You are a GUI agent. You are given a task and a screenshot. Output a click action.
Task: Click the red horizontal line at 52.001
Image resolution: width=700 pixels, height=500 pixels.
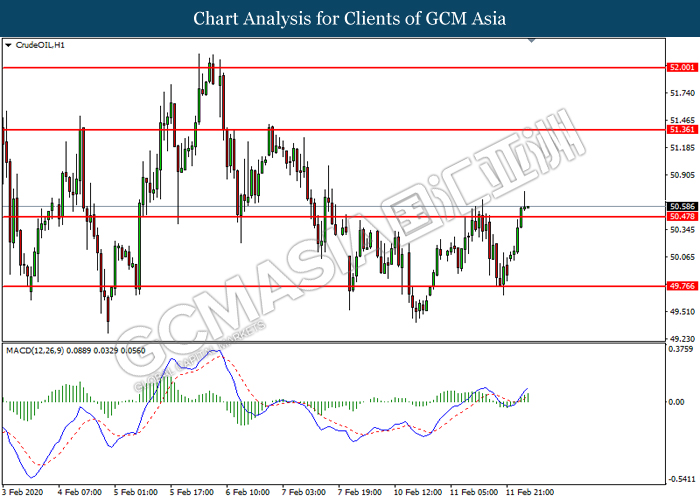pos(334,68)
